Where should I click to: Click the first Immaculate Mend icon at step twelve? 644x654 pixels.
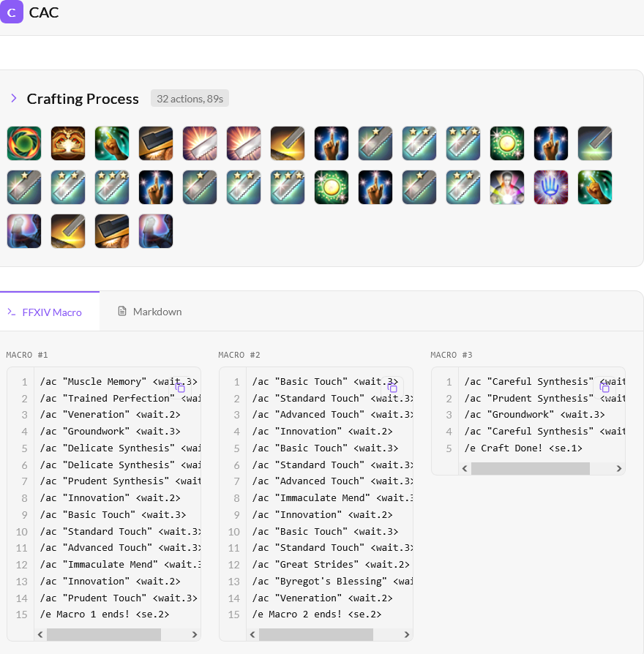coord(507,143)
